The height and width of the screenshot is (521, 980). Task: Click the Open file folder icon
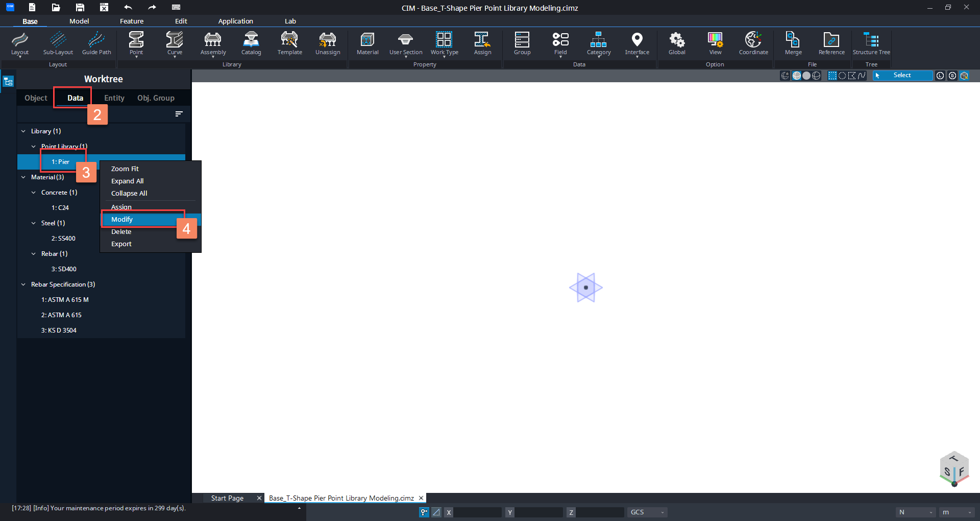[56, 7]
